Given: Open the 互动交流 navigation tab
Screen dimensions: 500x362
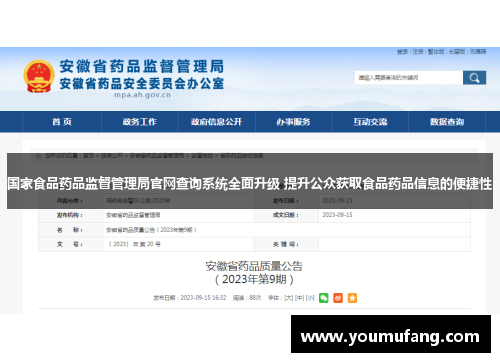Looking at the screenshot, I should pos(370,122).
